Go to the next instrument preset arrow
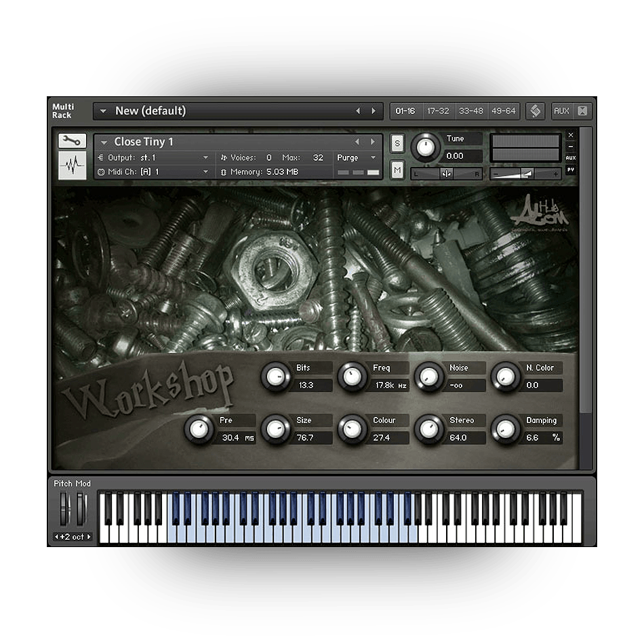 (373, 142)
